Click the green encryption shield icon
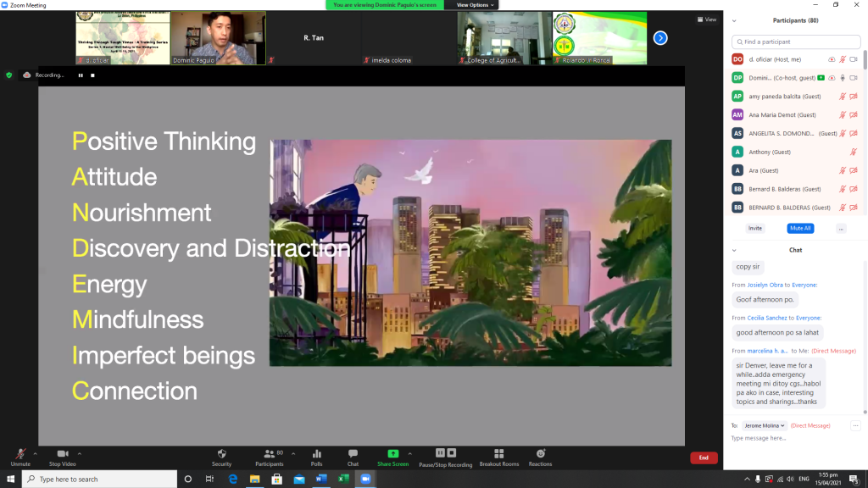The height and width of the screenshot is (488, 868). (x=8, y=75)
